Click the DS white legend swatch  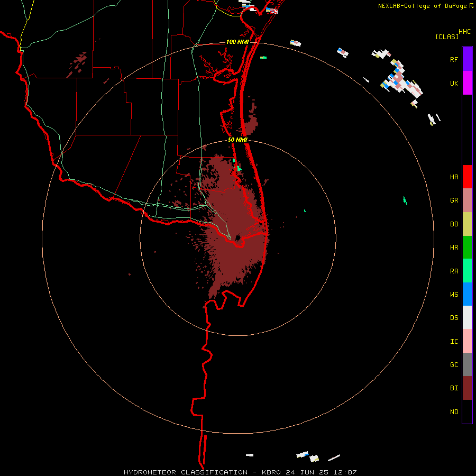[x=467, y=317]
